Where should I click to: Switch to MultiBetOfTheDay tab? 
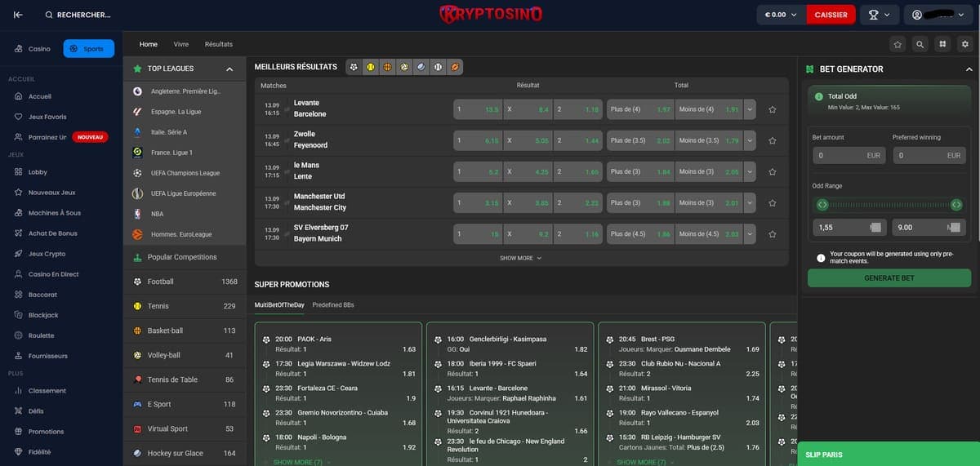pyautogui.click(x=279, y=305)
